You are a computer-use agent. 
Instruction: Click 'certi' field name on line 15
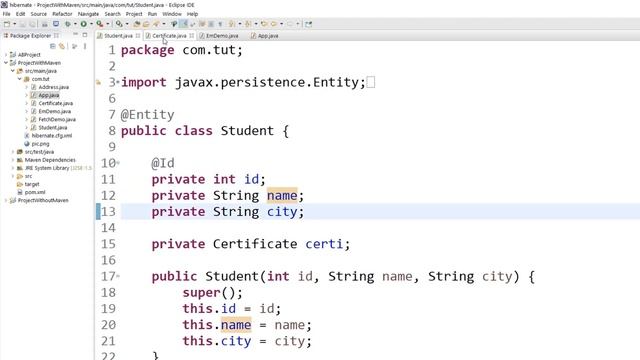tap(324, 244)
